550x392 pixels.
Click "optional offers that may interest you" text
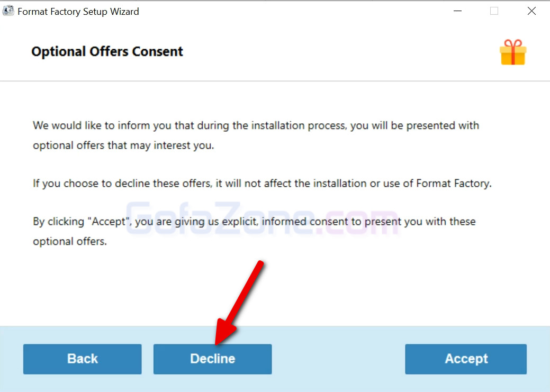(x=123, y=145)
